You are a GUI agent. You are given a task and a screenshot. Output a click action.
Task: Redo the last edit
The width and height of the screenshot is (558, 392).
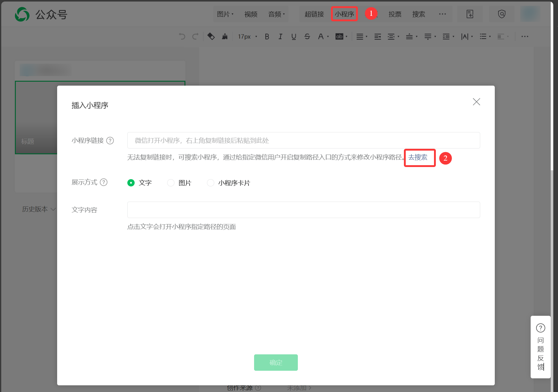tap(195, 36)
